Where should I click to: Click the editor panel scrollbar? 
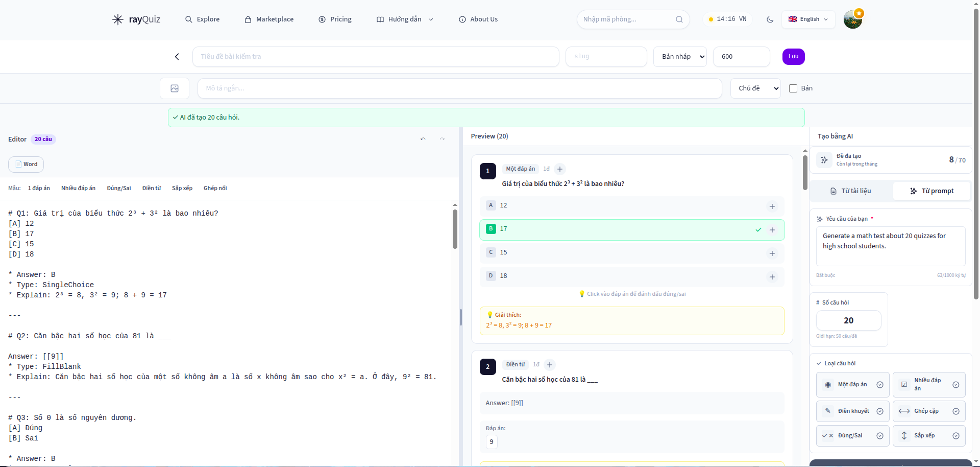(x=455, y=229)
